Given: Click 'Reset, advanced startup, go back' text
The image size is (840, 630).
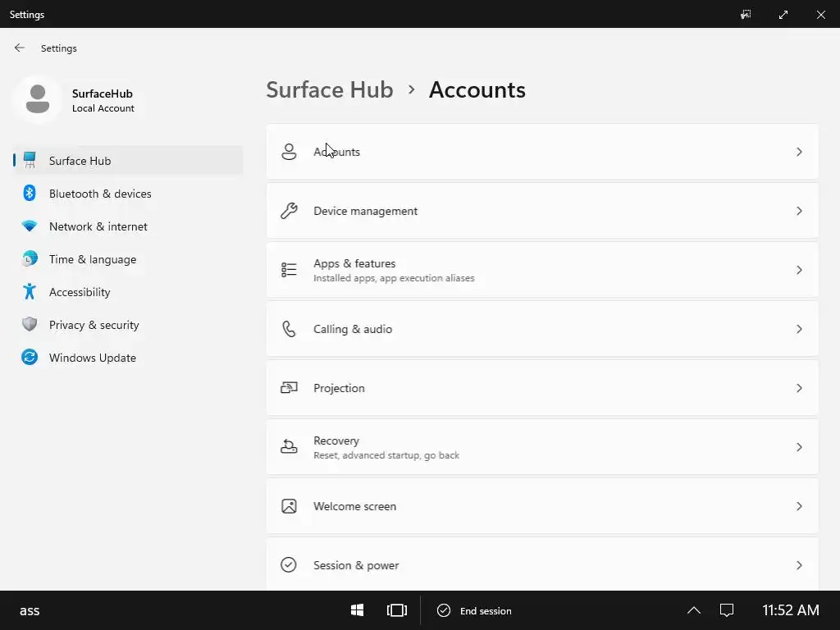Looking at the screenshot, I should [x=386, y=454].
